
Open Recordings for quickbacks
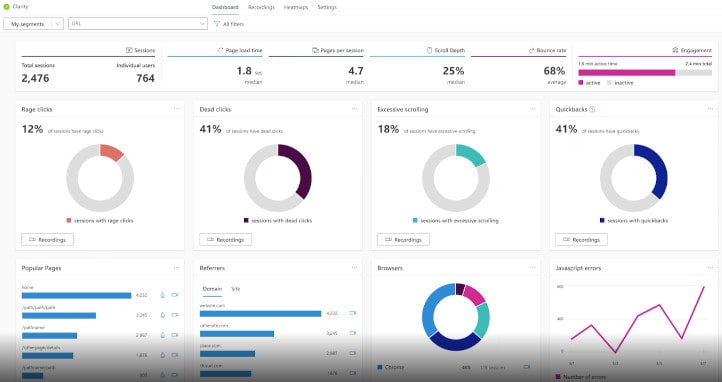click(581, 240)
